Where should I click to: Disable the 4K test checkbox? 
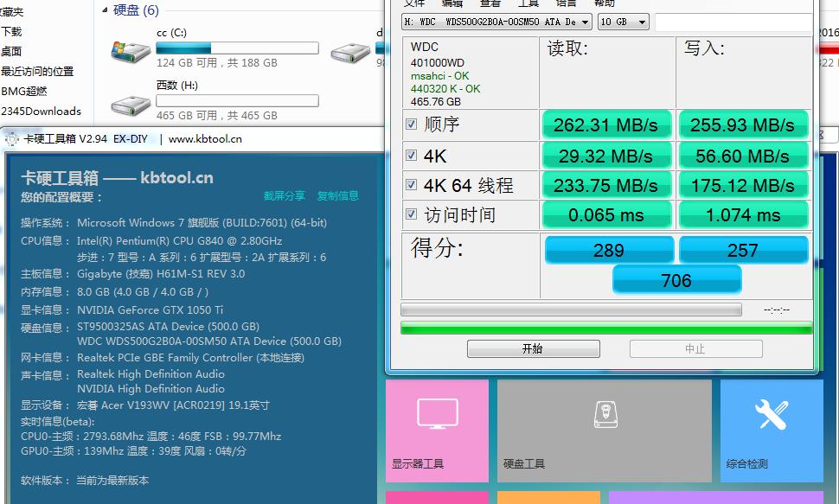coord(411,155)
